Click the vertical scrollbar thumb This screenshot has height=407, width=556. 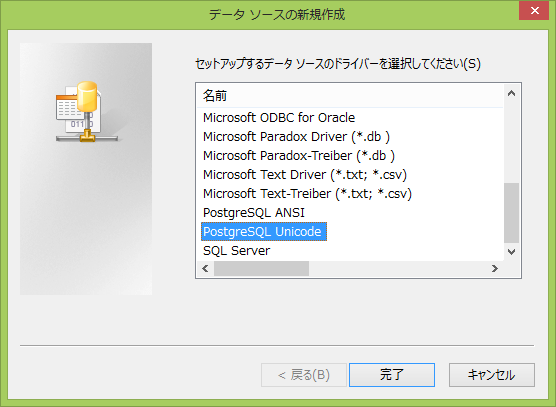coord(511,213)
